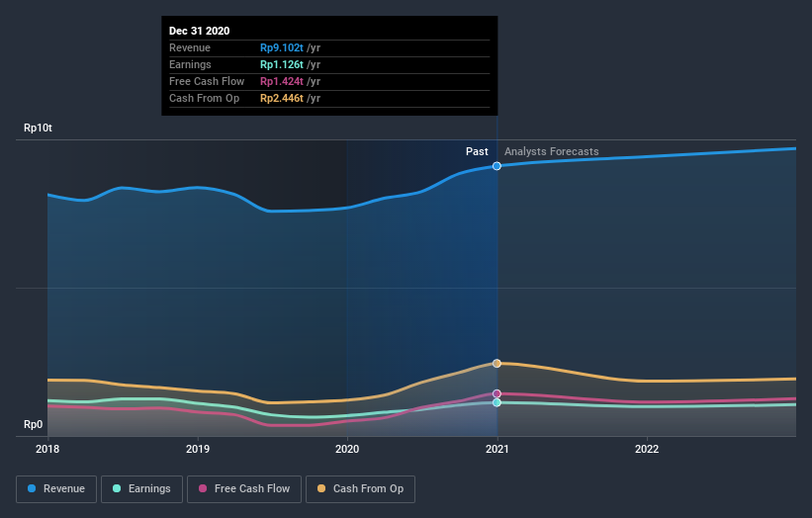Click the 2019 axis label
The width and height of the screenshot is (812, 518).
pos(197,449)
